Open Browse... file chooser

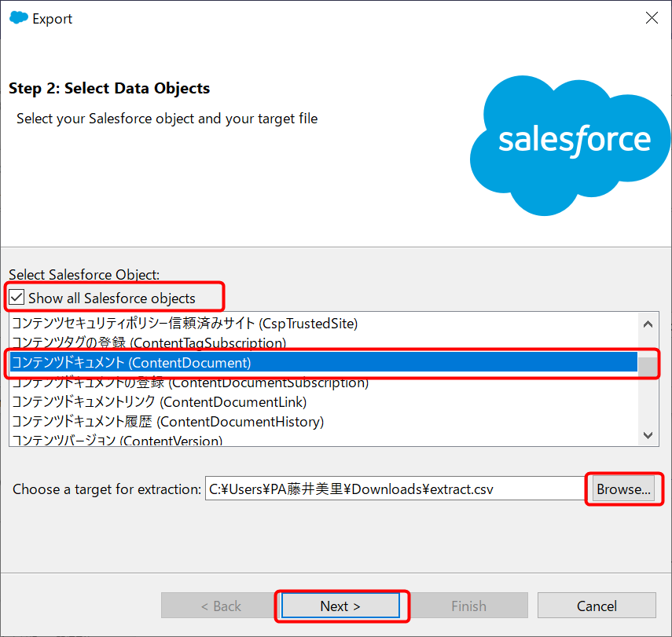623,489
